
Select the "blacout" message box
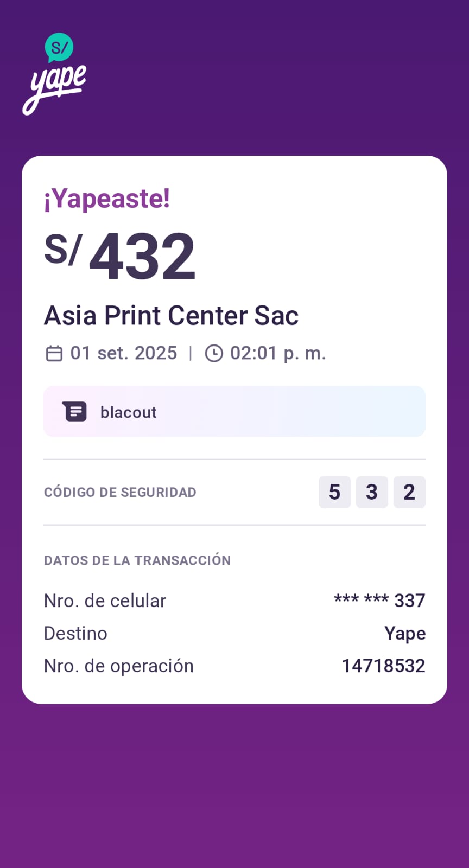pyautogui.click(x=234, y=412)
